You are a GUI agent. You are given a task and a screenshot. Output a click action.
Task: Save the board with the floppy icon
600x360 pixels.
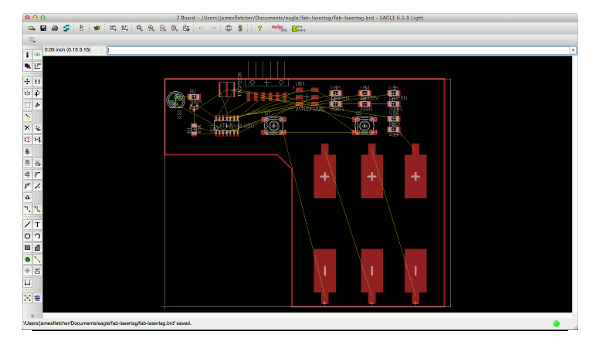coord(43,28)
